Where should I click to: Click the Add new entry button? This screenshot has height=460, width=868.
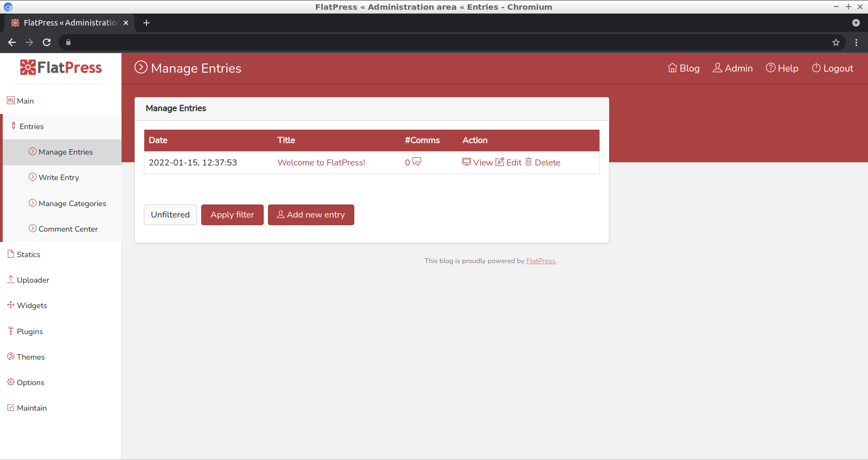pyautogui.click(x=311, y=215)
